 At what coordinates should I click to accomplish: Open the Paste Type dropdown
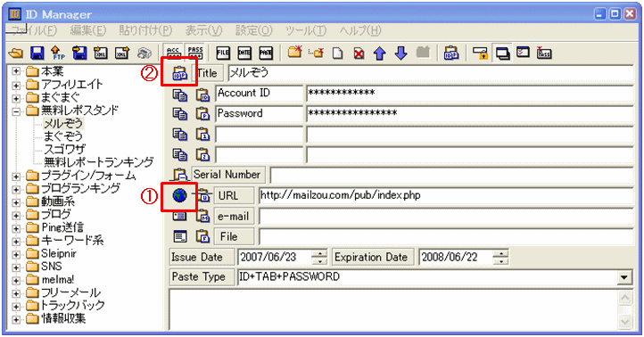pyautogui.click(x=624, y=278)
